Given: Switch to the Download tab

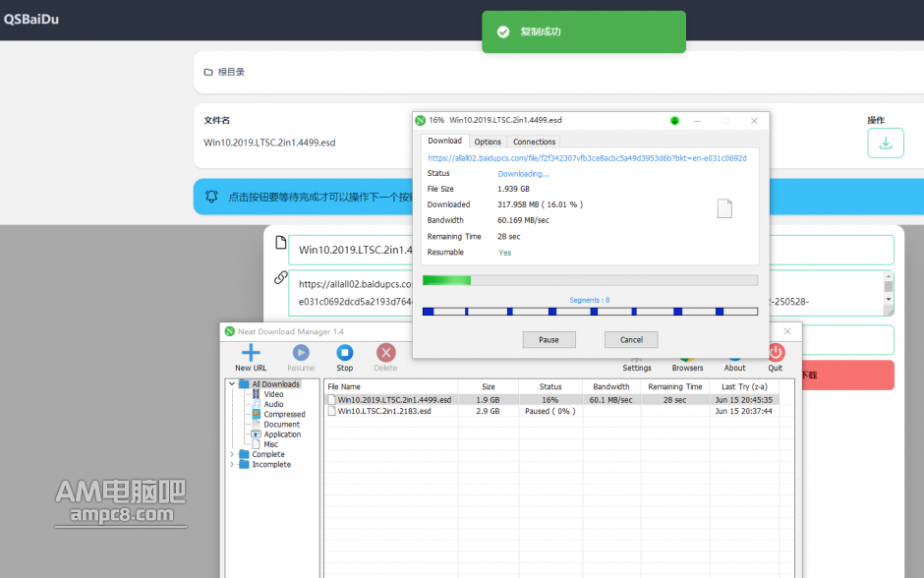Looking at the screenshot, I should tap(445, 141).
